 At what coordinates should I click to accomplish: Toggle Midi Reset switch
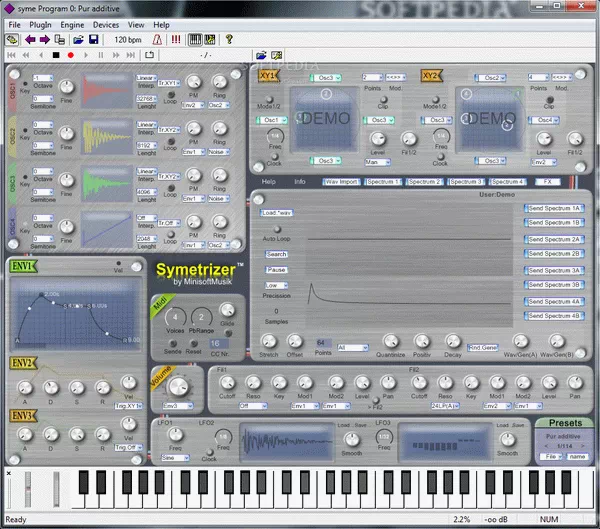click(194, 343)
